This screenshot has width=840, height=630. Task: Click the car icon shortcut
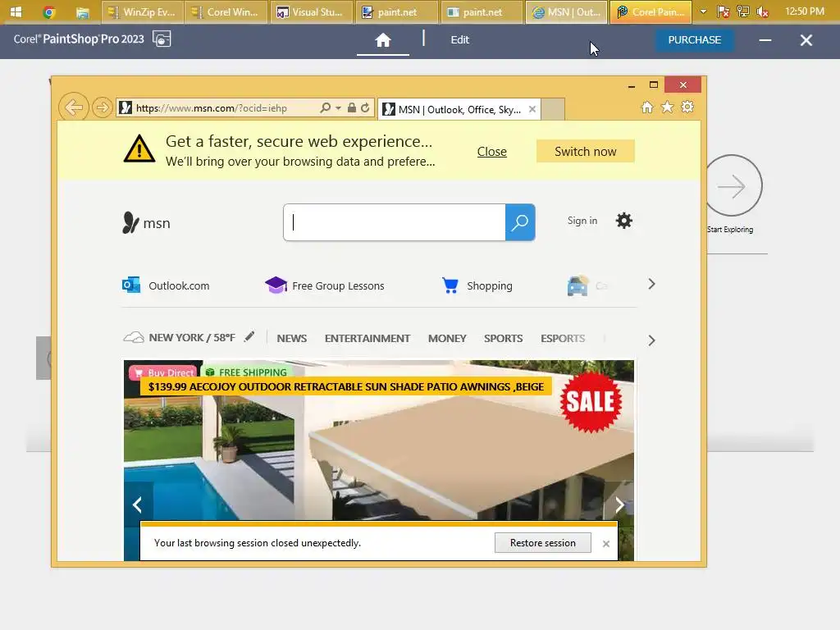577,286
